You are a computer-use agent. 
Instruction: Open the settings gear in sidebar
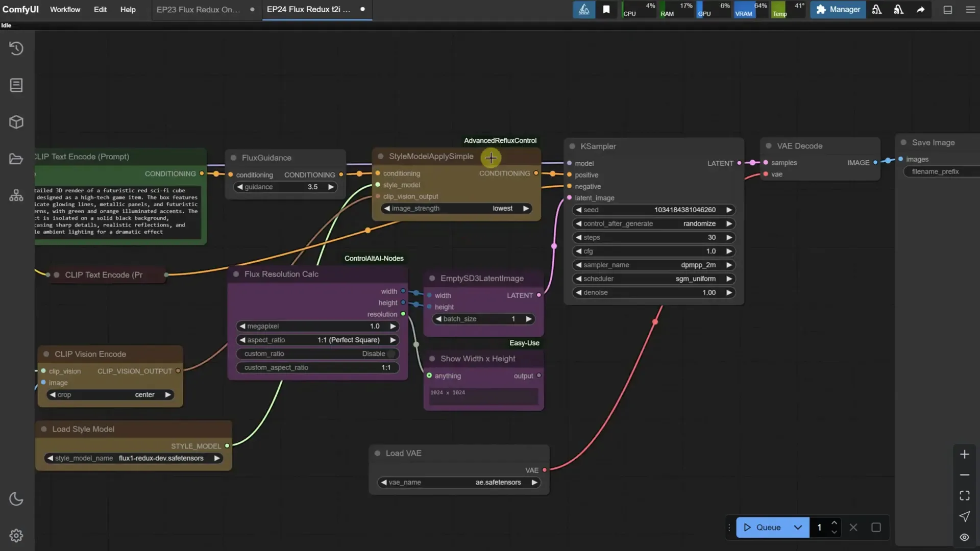(x=16, y=536)
